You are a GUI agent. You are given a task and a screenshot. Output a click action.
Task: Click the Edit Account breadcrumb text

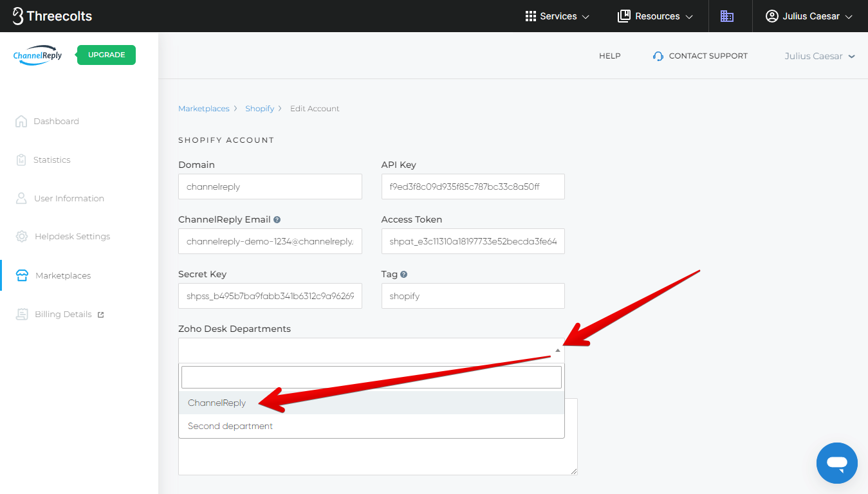tap(315, 109)
